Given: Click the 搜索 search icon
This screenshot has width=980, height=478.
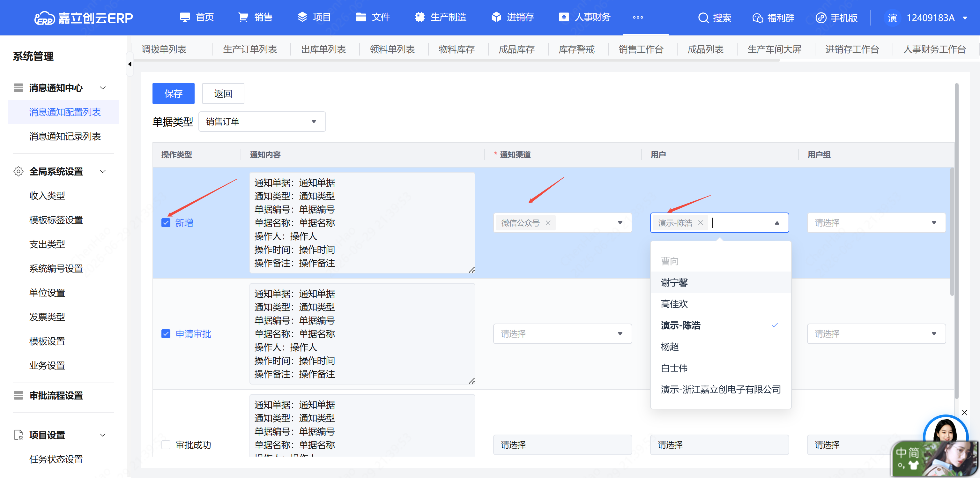Looking at the screenshot, I should click(x=703, y=18).
